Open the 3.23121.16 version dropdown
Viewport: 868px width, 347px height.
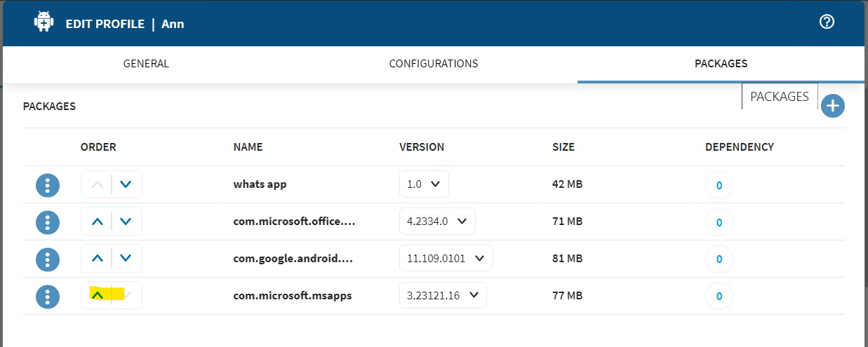point(443,295)
